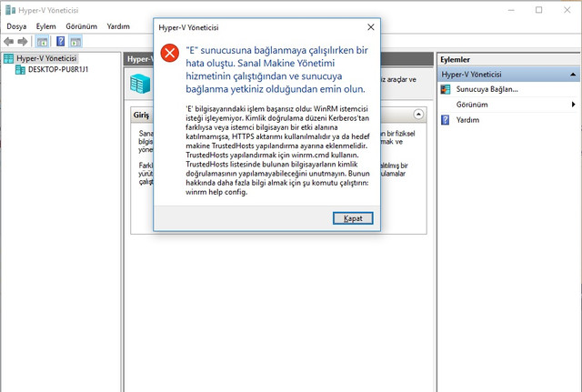Open the Dosya menu
Screen dimensions: 582x392
pos(16,26)
